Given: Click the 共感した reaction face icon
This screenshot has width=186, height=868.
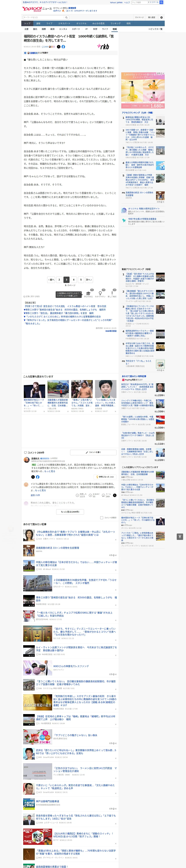Looking at the screenshot, I should click(77, 495).
